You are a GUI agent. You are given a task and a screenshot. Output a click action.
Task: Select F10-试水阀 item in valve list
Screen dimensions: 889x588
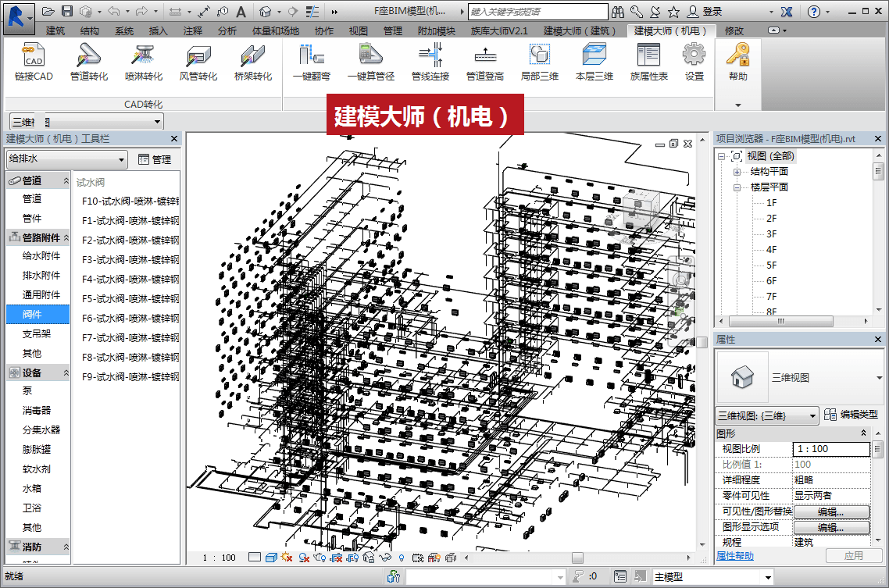[x=130, y=201]
